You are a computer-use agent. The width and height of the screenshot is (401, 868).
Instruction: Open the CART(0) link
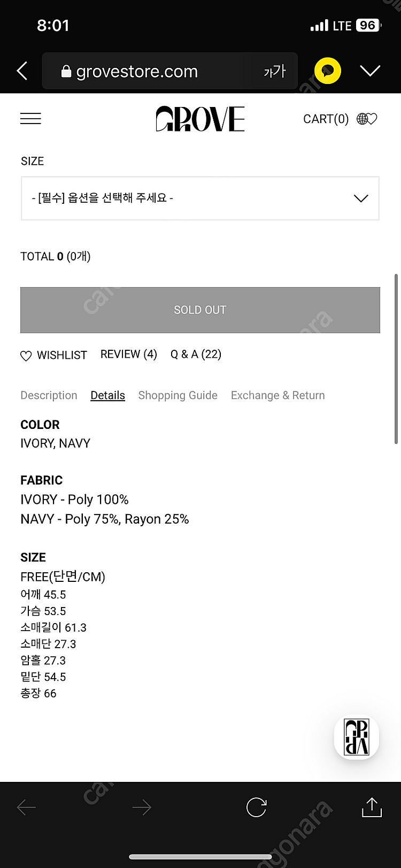(x=326, y=119)
